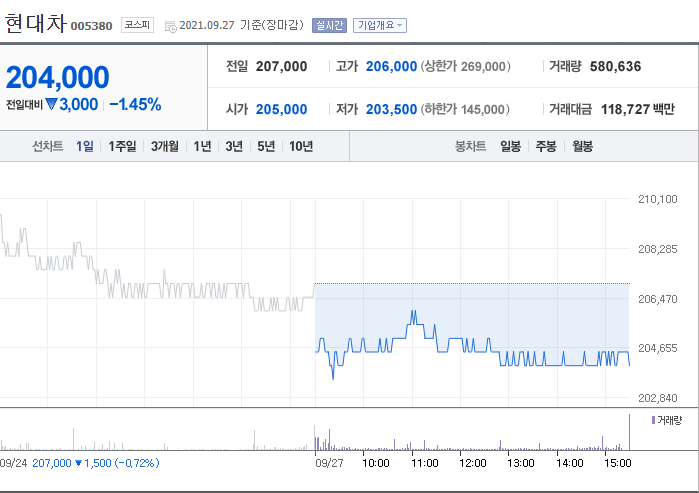This screenshot has height=493, width=699.
Task: Show the 10년 line chart
Action: point(301,146)
